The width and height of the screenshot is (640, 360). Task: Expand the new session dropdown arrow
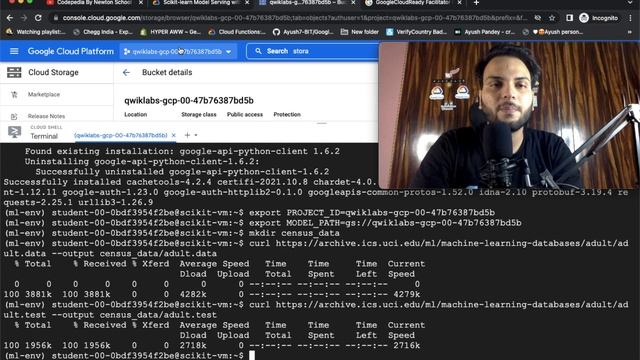click(x=196, y=135)
